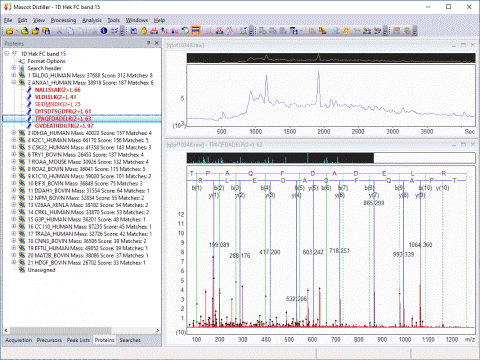Select peptide DITSDTSGDFR(2+), 61

point(63,111)
